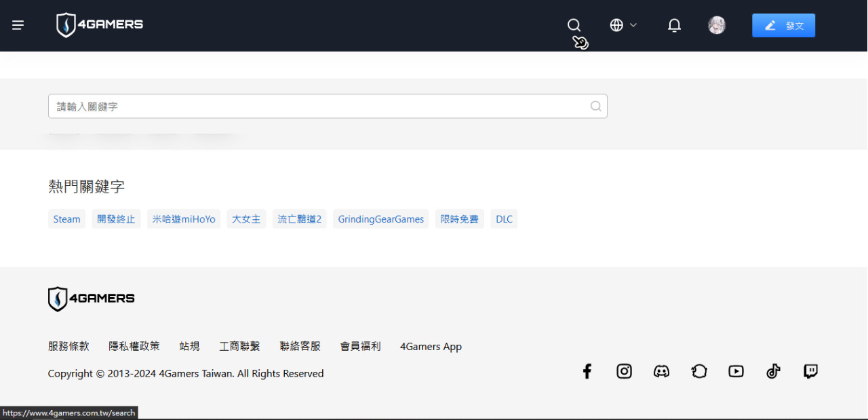
Task: Choose the 米哈遊miHoYo keyword tag
Action: [x=184, y=219]
